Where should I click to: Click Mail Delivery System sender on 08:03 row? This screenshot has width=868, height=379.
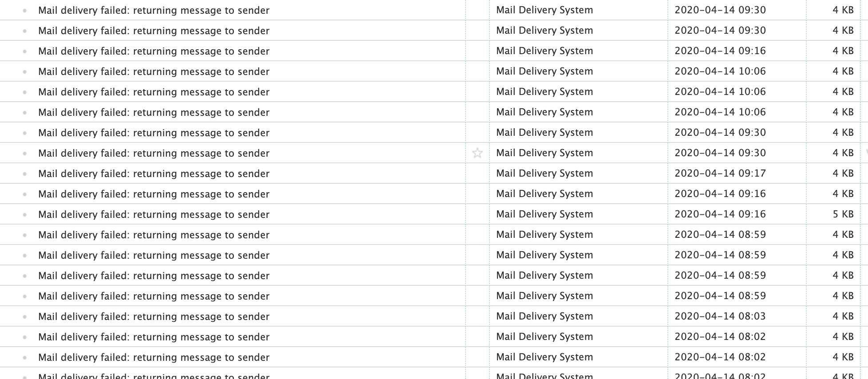click(544, 316)
